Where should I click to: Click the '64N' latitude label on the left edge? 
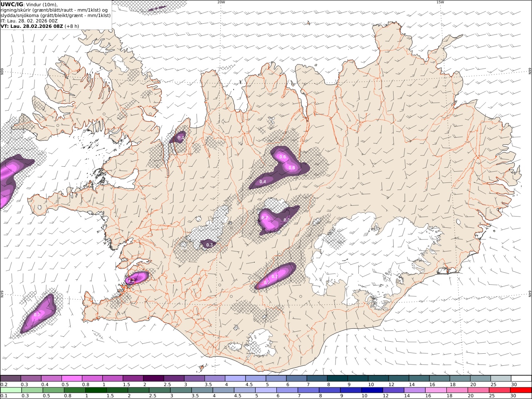2,293
